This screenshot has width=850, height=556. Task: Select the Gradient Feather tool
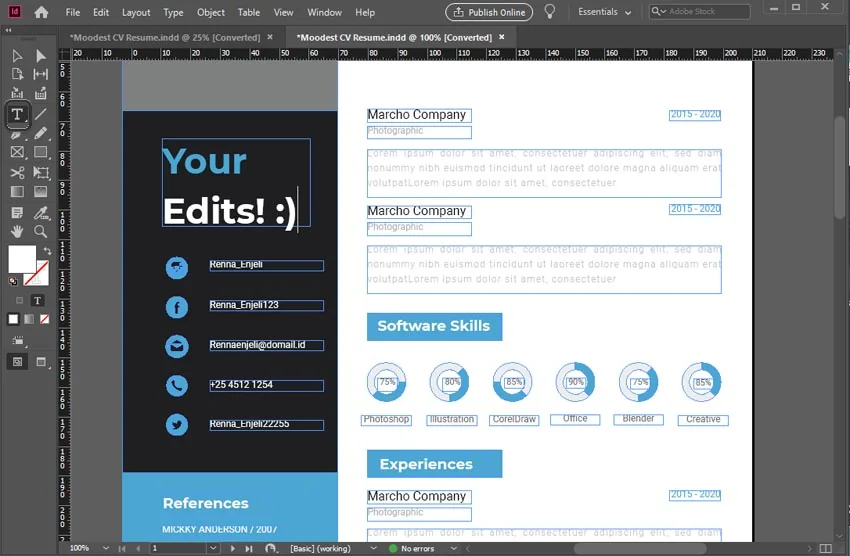click(41, 192)
